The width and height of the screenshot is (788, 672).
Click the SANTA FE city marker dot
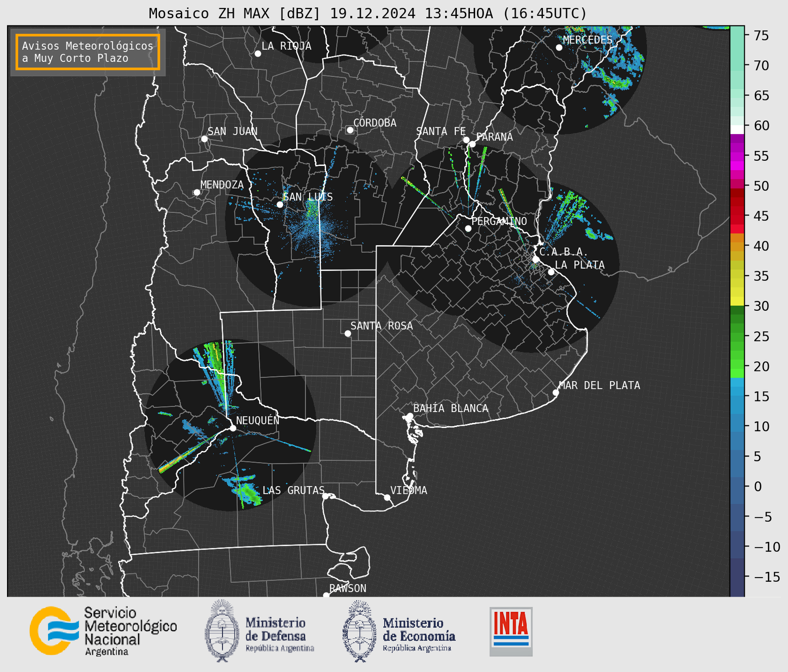(x=466, y=140)
